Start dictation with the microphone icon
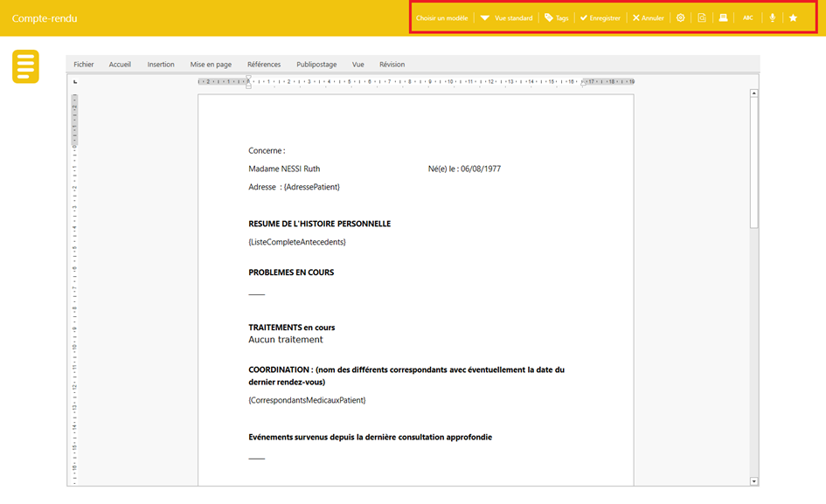The image size is (826, 504). tap(772, 17)
